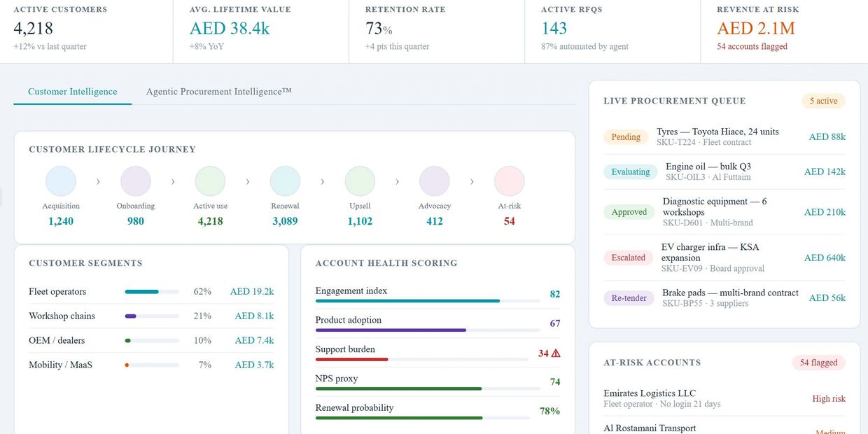Open Tyres — Toyota Hiace queue item
Image resolution: width=868 pixels, height=434 pixels.
coord(724,137)
